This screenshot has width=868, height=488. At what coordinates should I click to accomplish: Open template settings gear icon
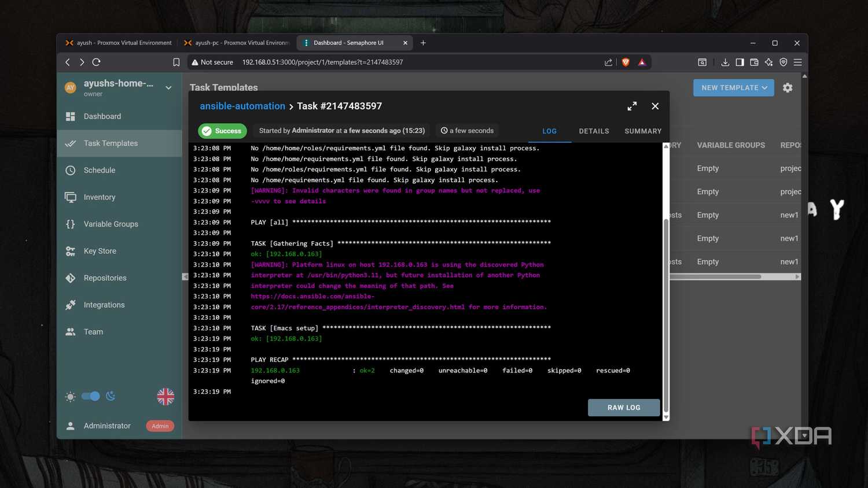coord(788,88)
